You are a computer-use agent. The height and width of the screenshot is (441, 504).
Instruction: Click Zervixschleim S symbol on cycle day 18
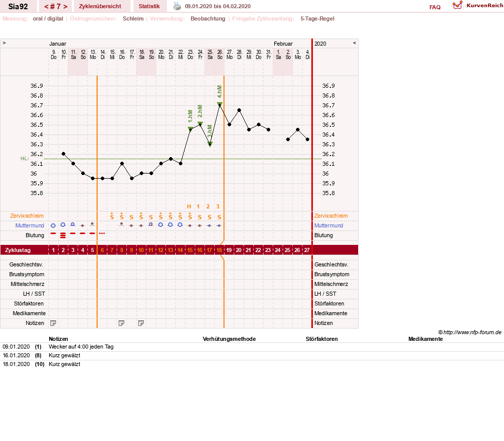point(219,217)
